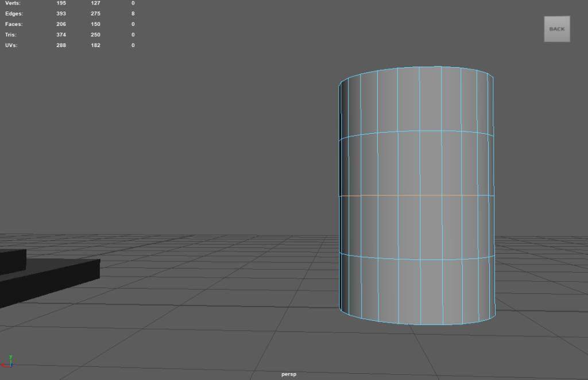Click the selected edge count value 8

[133, 13]
